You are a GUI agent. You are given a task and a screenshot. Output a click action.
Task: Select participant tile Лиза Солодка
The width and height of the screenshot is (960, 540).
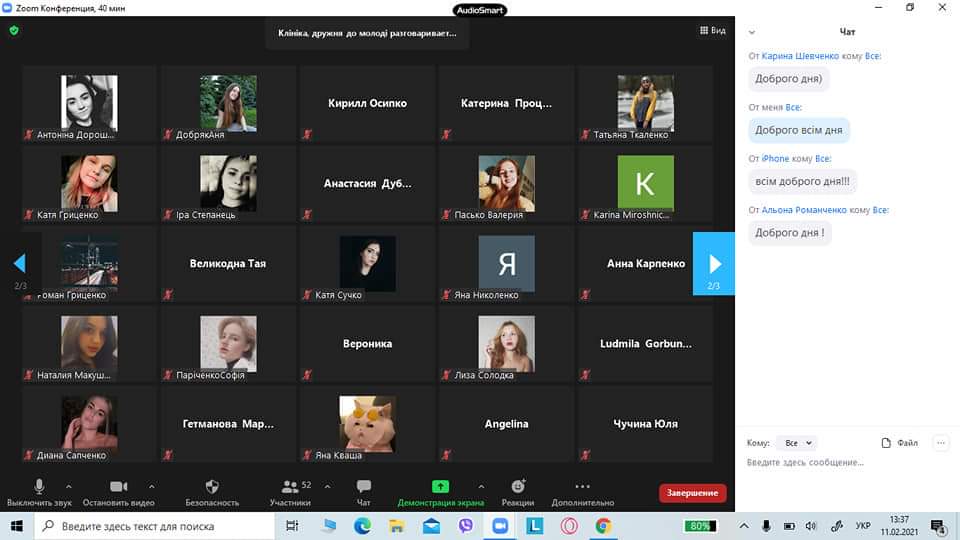coord(506,345)
